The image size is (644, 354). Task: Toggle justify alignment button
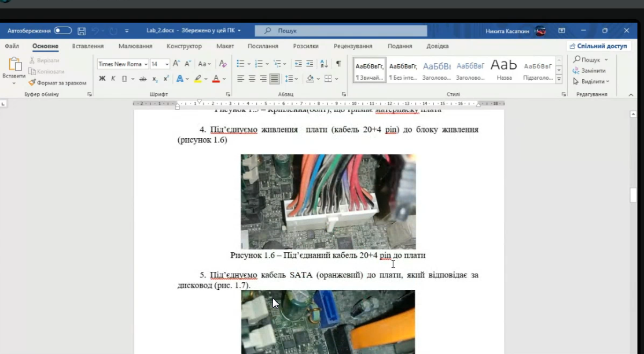click(274, 79)
